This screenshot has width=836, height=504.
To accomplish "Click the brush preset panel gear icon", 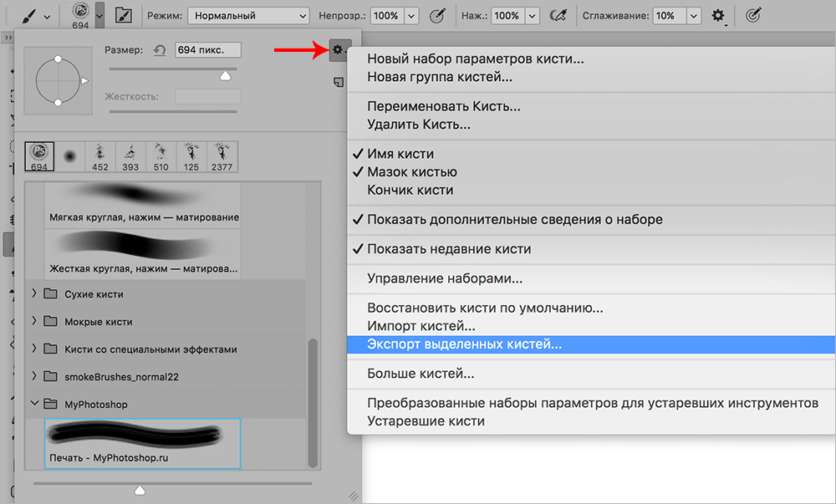I will tap(338, 50).
